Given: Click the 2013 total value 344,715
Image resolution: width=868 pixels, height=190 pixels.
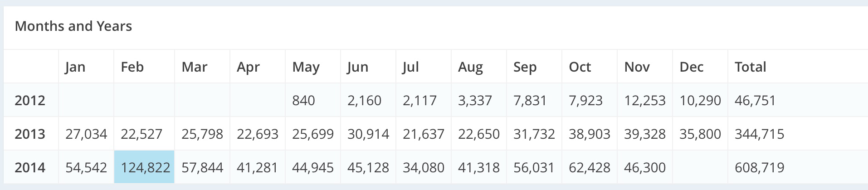Looking at the screenshot, I should 760,134.
